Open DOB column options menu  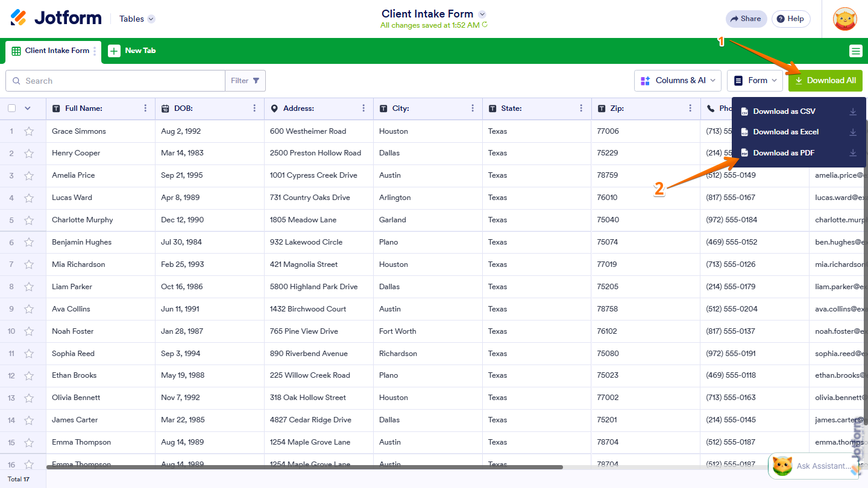(x=254, y=108)
